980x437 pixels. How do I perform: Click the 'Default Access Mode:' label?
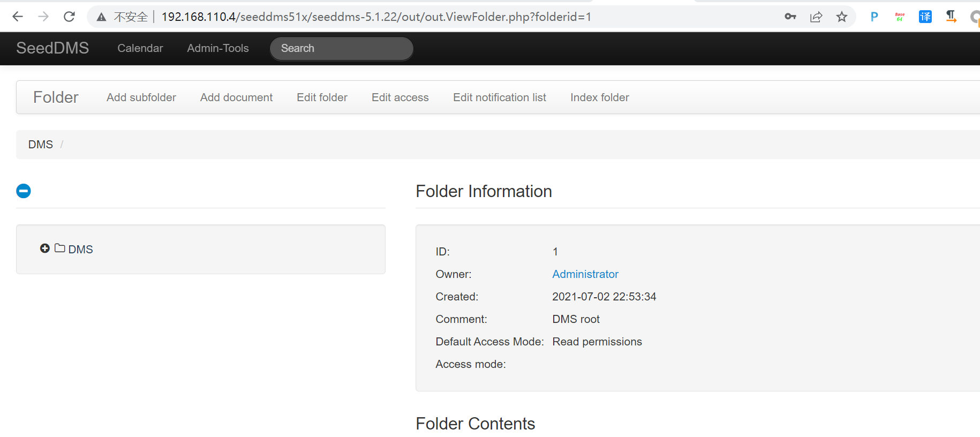[490, 342]
